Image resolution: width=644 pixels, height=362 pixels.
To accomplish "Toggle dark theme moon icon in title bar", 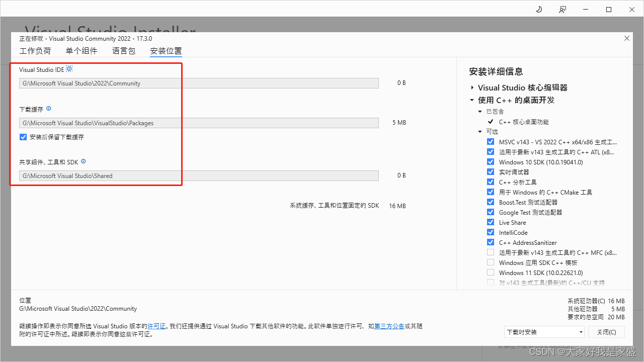I will pos(539,10).
